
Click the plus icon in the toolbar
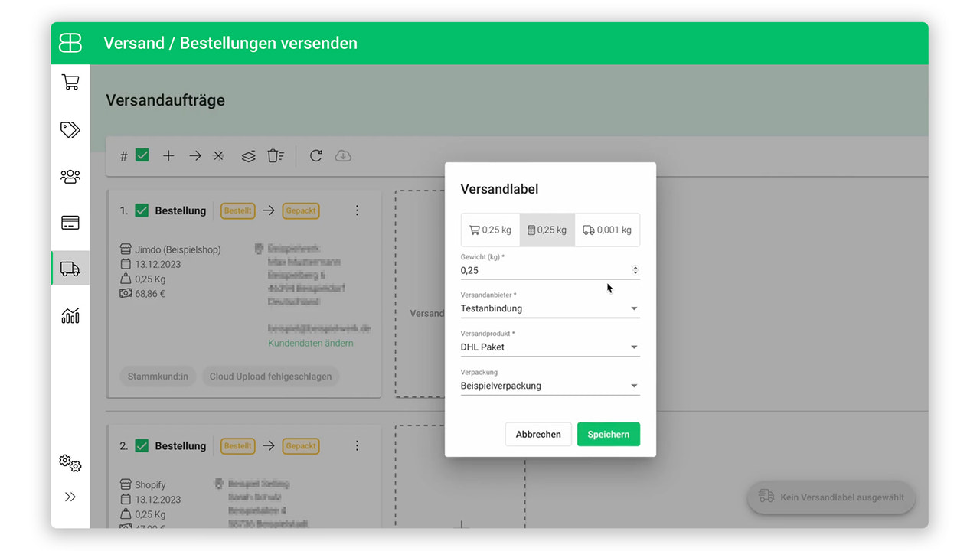(x=168, y=155)
